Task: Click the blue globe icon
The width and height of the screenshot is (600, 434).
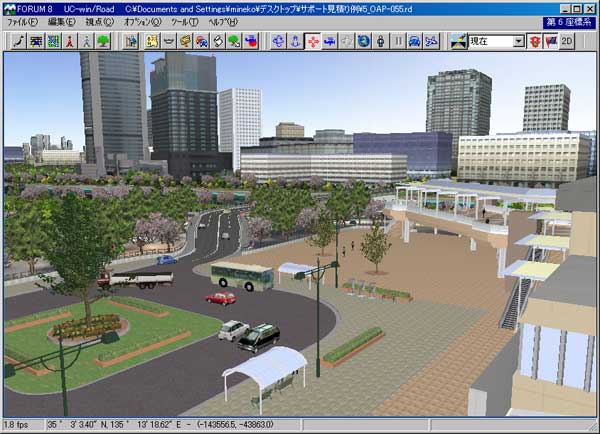Action: tap(364, 41)
